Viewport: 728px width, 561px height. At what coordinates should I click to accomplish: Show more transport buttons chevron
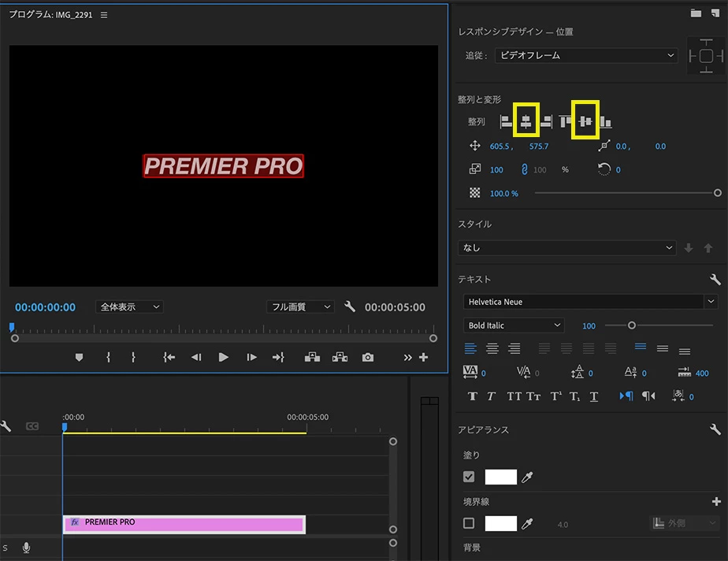(407, 357)
